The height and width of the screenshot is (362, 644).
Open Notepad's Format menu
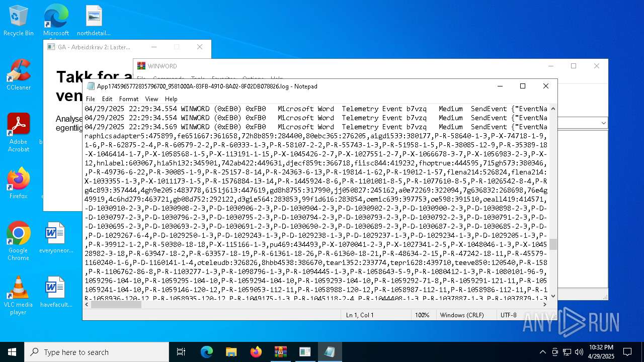tap(129, 99)
